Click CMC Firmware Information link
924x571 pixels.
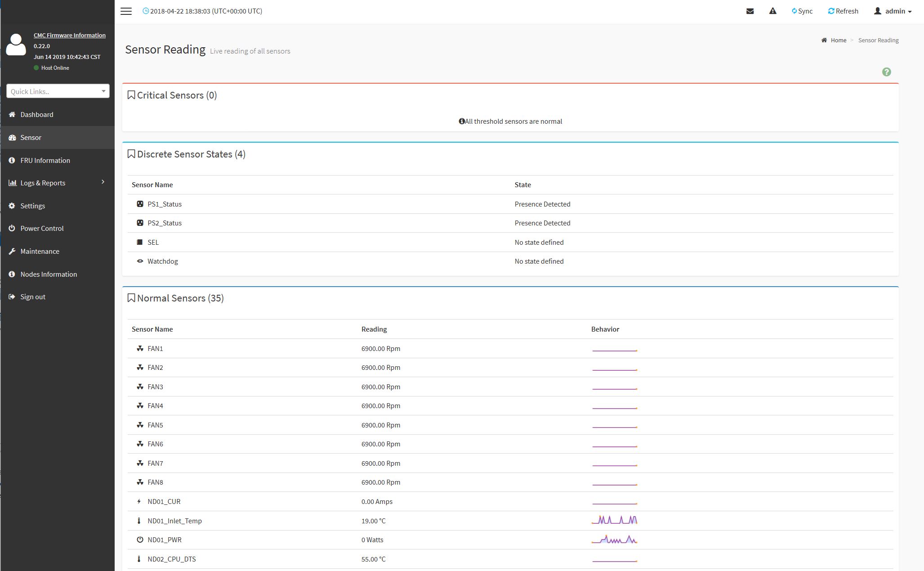click(x=69, y=35)
